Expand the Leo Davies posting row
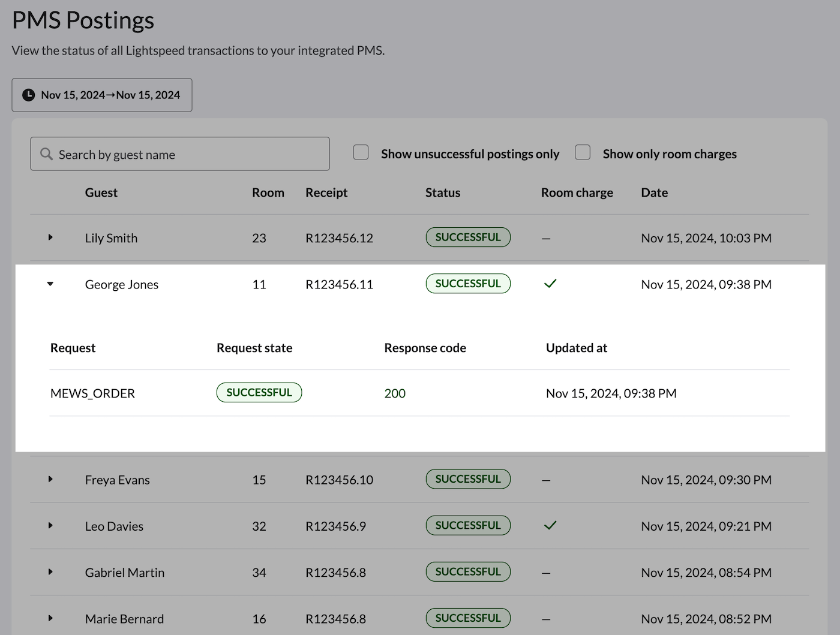Image resolution: width=840 pixels, height=635 pixels. click(50, 525)
